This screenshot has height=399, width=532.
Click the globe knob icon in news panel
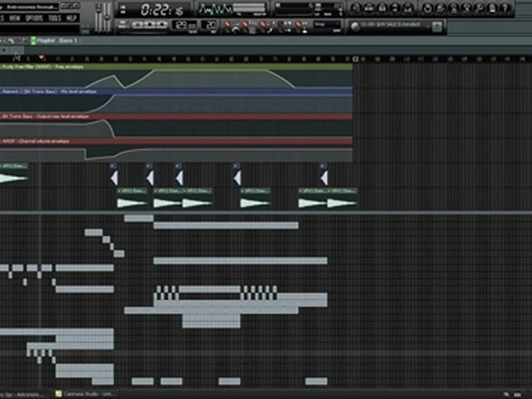pos(355,27)
